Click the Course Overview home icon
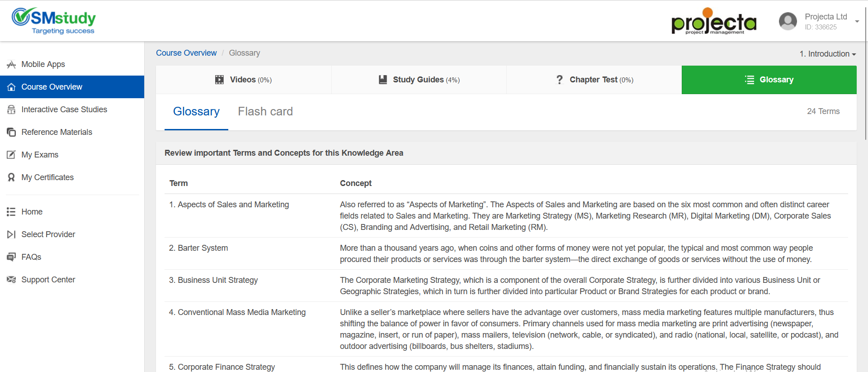868x372 pixels. coord(11,87)
